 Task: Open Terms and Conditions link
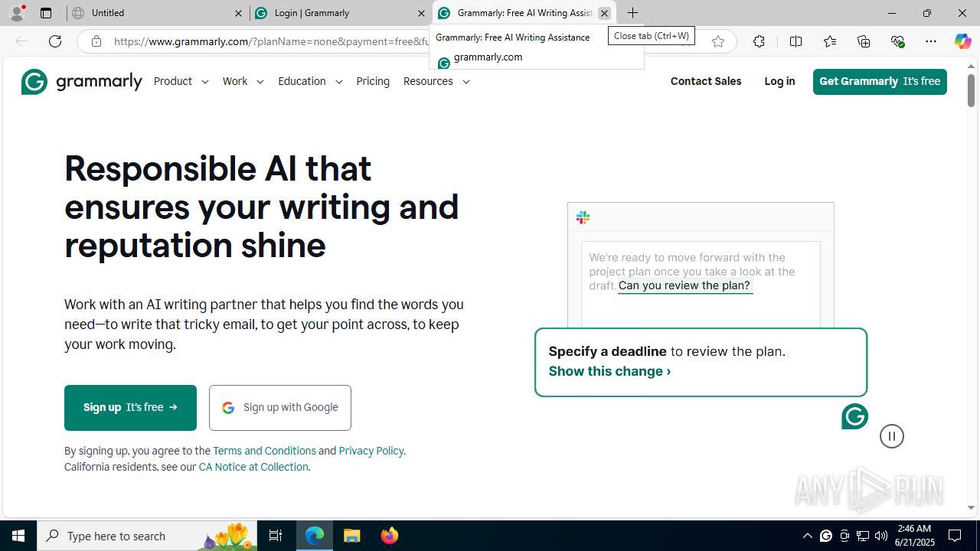pyautogui.click(x=264, y=451)
